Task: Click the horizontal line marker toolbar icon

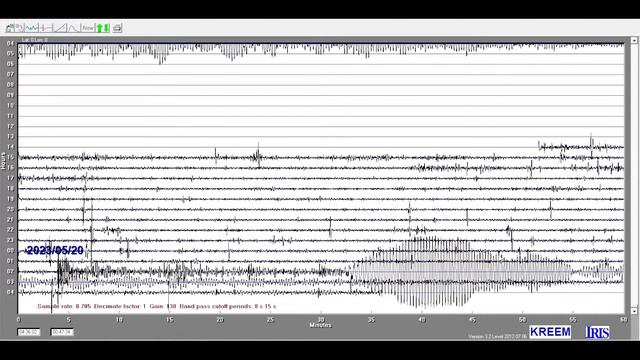Action: pyautogui.click(x=46, y=28)
